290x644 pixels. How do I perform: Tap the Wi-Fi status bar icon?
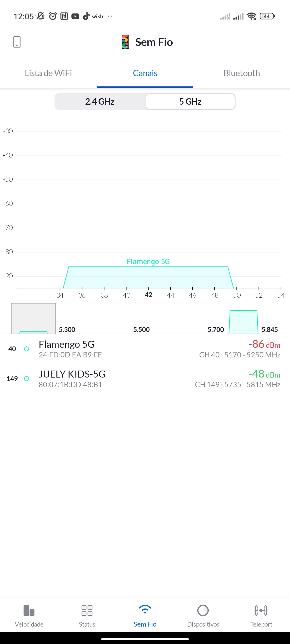click(252, 16)
